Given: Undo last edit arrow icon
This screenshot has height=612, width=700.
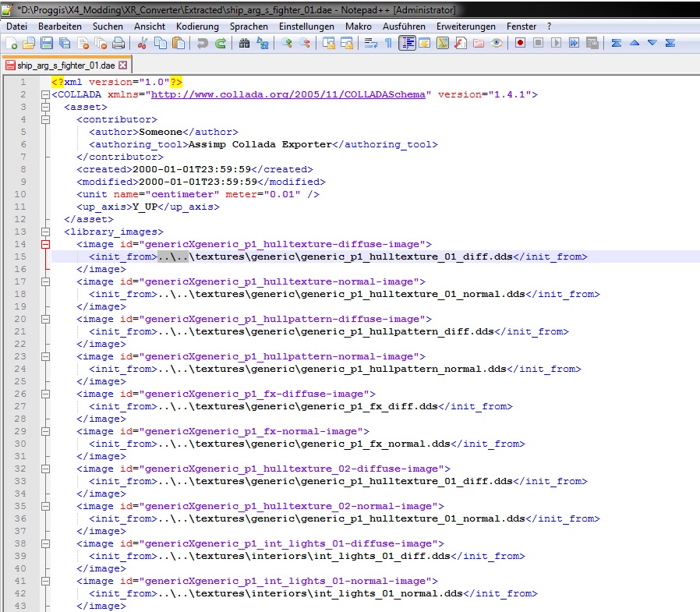Looking at the screenshot, I should (202, 44).
